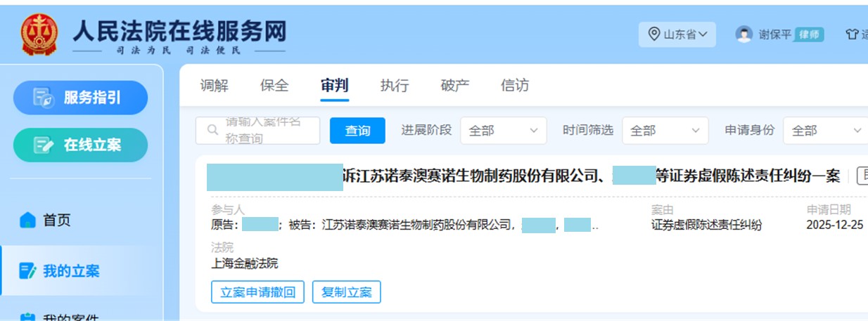Switch to the 执行 tab

click(395, 86)
